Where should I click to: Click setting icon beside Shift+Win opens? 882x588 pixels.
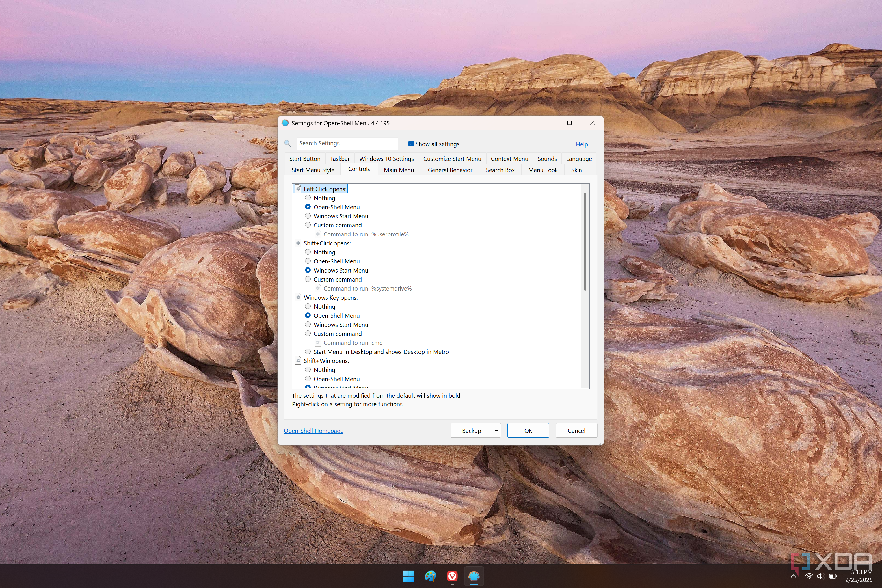click(x=298, y=361)
